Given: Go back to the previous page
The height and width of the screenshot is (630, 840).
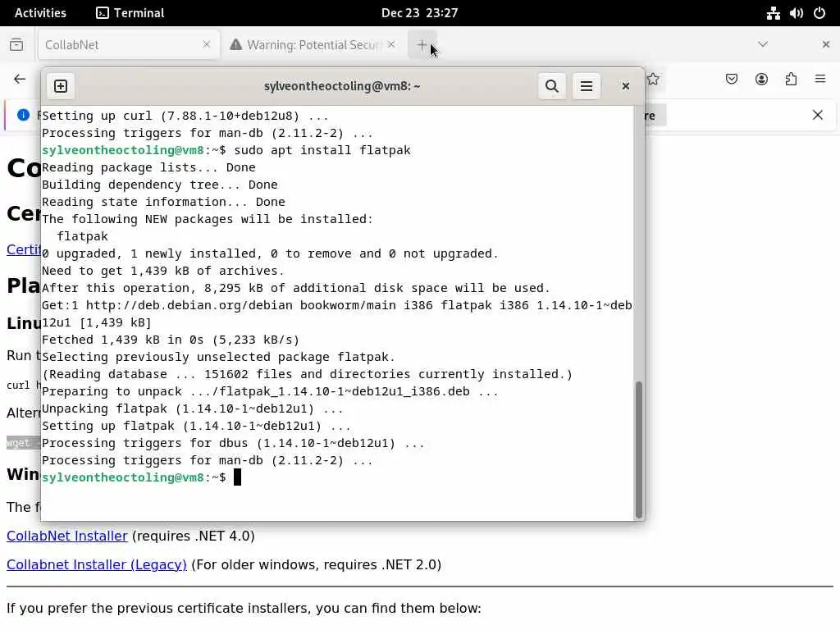Looking at the screenshot, I should click(x=20, y=80).
